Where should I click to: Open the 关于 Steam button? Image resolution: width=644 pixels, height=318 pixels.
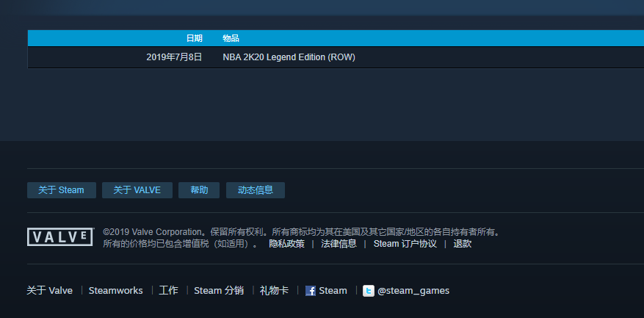pyautogui.click(x=61, y=190)
